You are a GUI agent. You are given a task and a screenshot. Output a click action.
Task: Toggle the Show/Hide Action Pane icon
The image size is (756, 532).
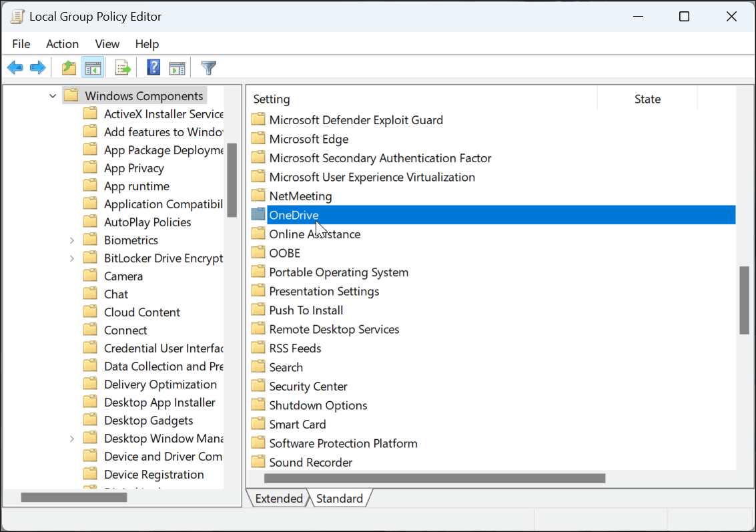[177, 67]
